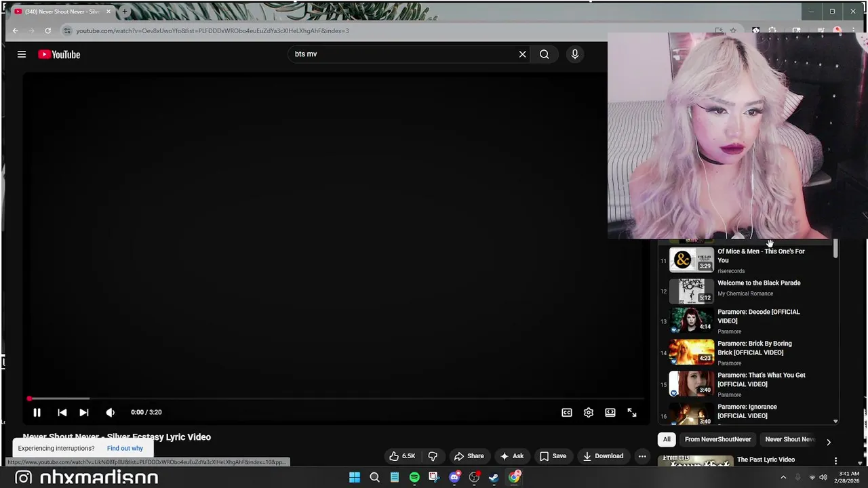
Task: Open the video title 'Silver Ecstasy Lyric Video'
Action: pyautogui.click(x=117, y=437)
